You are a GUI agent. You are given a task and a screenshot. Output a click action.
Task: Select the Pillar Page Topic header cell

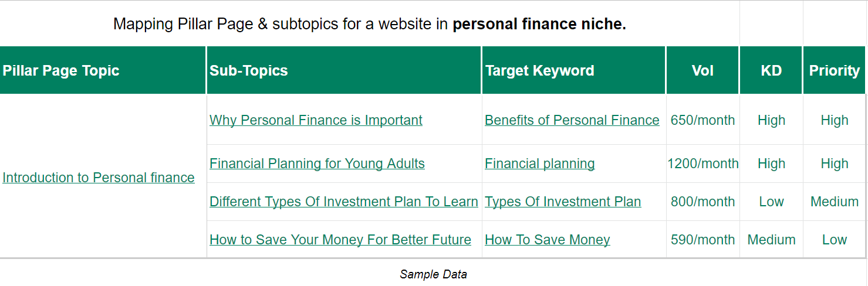[103, 70]
